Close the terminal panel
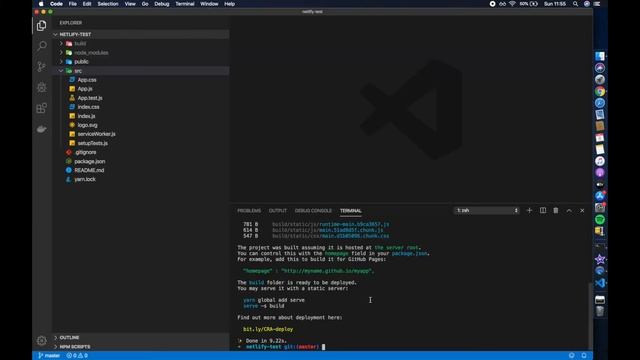The height and width of the screenshot is (360, 640). click(582, 211)
